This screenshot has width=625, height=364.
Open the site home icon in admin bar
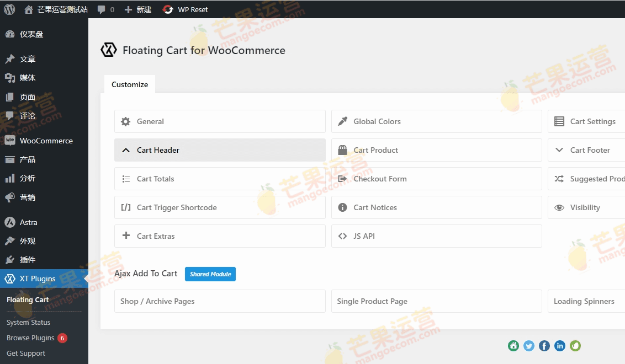coord(28,9)
